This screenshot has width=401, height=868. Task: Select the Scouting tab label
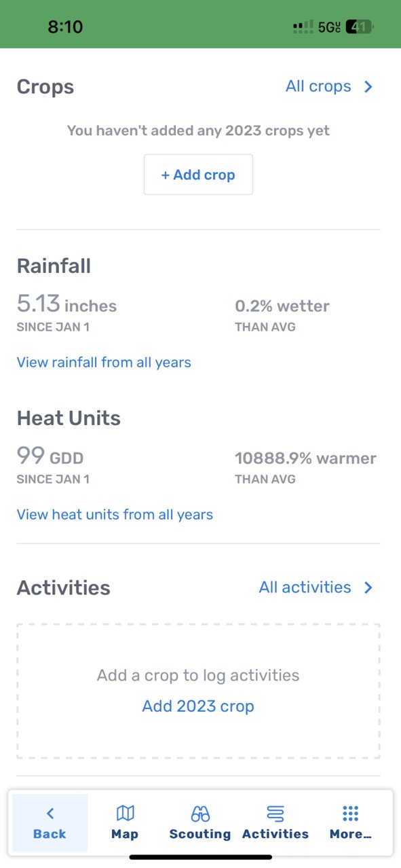(200, 834)
